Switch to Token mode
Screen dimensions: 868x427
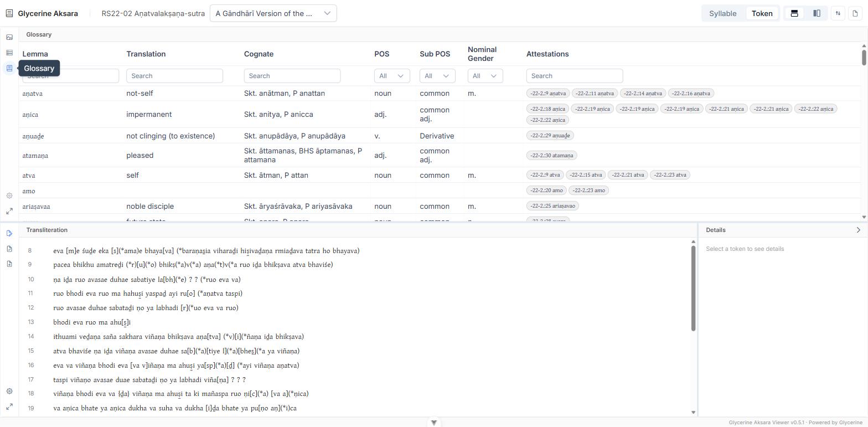[762, 13]
